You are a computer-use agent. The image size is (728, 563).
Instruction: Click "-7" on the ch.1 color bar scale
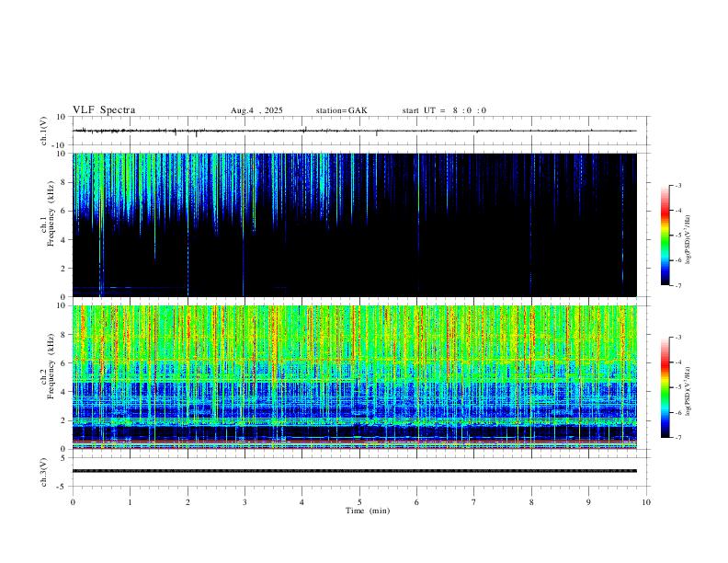click(677, 286)
